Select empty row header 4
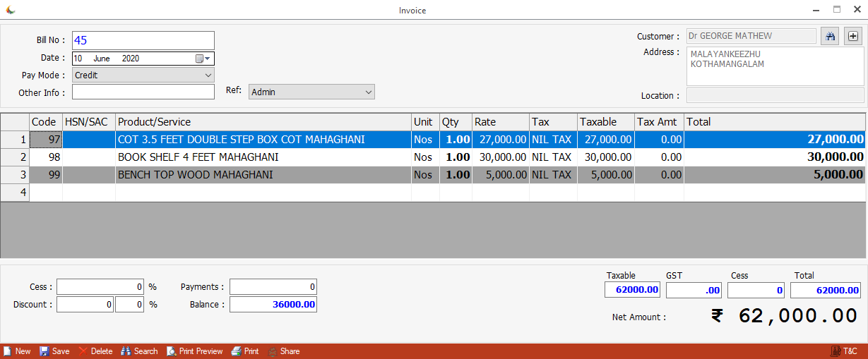The image size is (868, 359). 15,193
